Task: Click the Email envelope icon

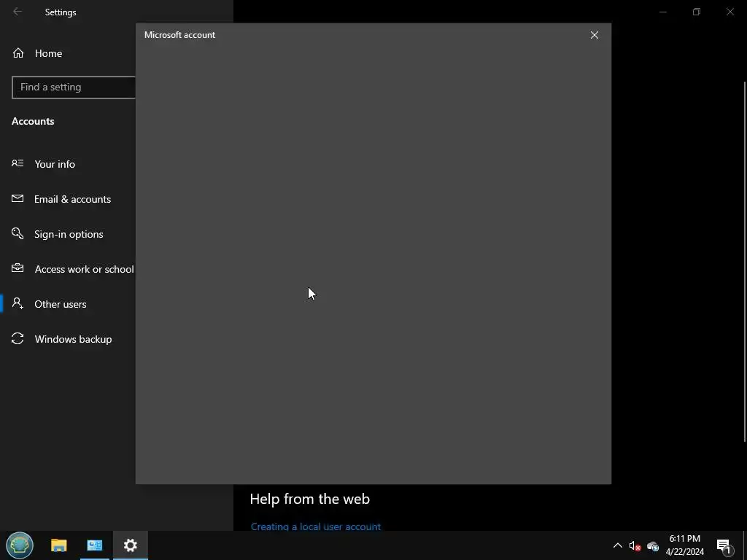Action: coord(18,198)
